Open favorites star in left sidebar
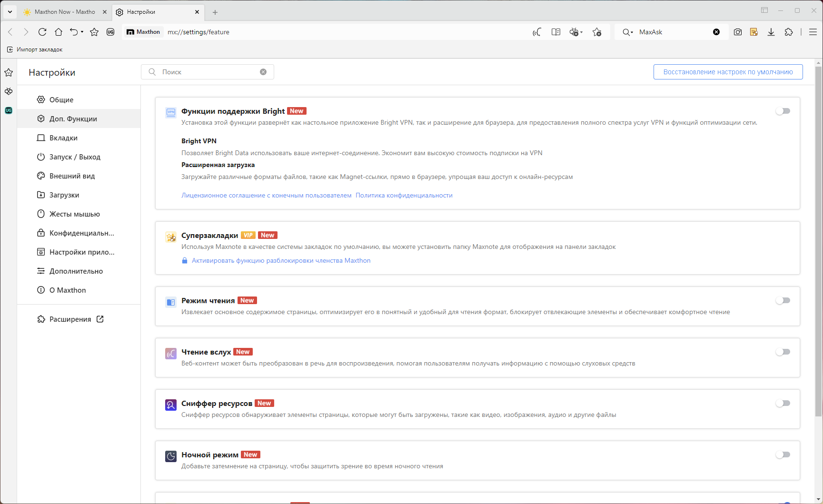The width and height of the screenshot is (823, 504). click(9, 72)
